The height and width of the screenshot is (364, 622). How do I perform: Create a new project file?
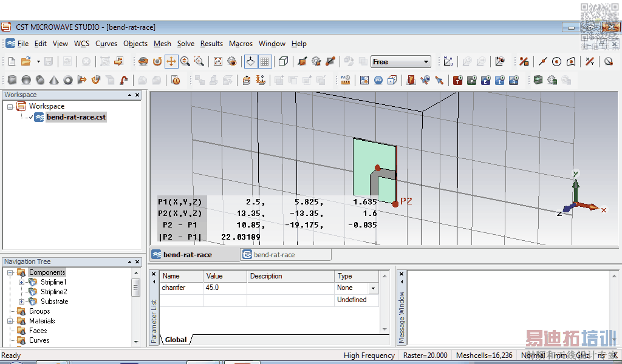point(12,61)
